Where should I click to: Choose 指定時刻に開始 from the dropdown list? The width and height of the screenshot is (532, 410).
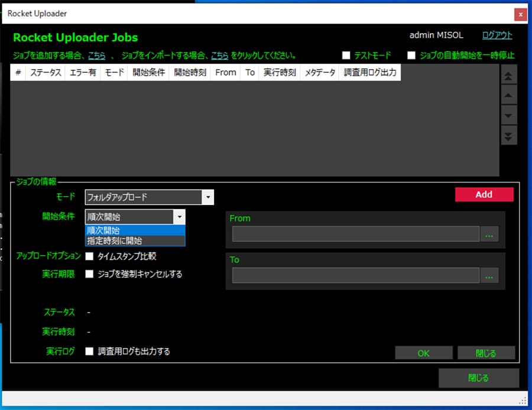[135, 241]
